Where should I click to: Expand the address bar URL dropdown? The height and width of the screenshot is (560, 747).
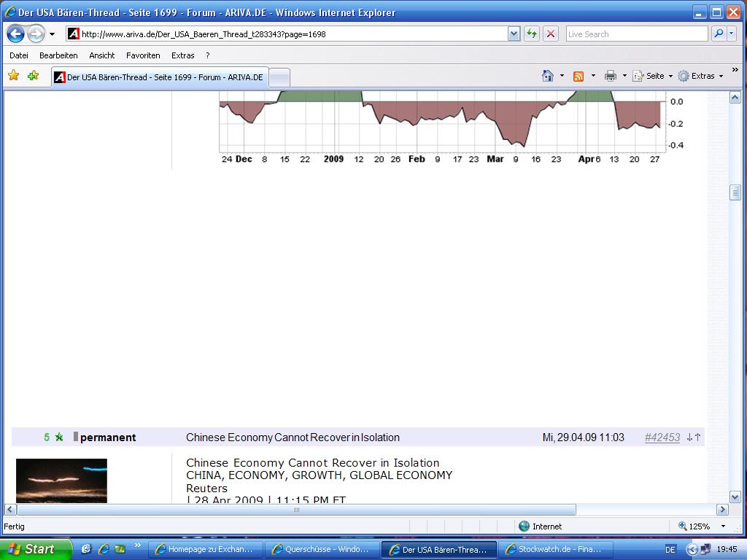[514, 34]
